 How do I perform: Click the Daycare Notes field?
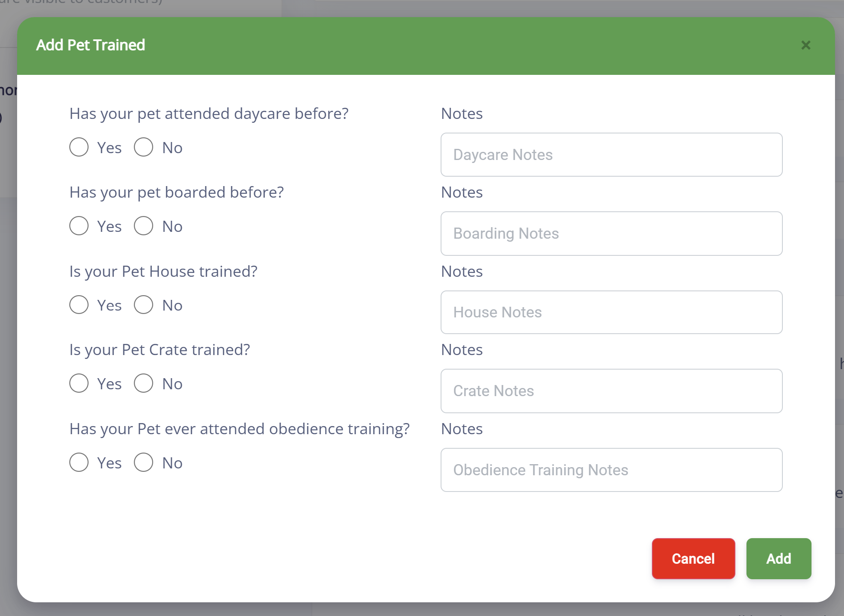point(611,155)
